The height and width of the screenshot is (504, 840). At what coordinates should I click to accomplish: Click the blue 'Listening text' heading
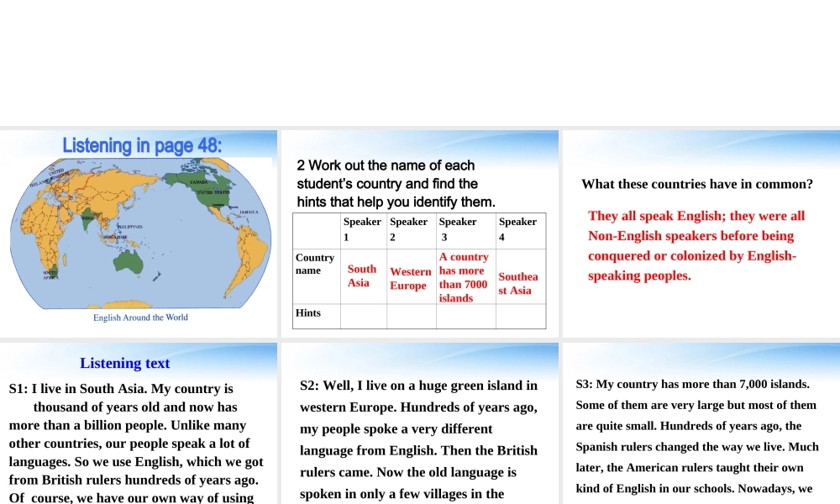pos(125,363)
